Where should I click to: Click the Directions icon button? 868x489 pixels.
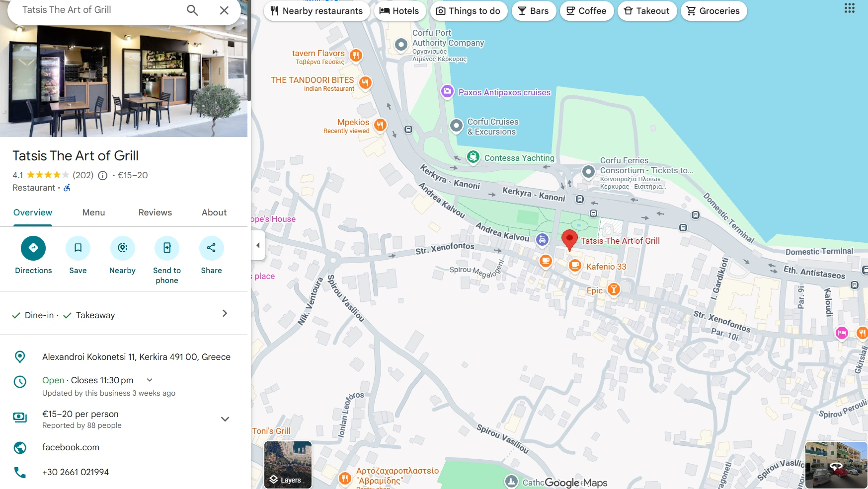point(33,248)
